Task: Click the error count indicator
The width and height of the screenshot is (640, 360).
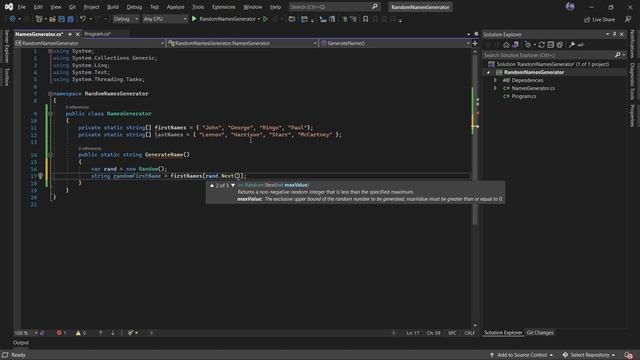Action: point(61,333)
